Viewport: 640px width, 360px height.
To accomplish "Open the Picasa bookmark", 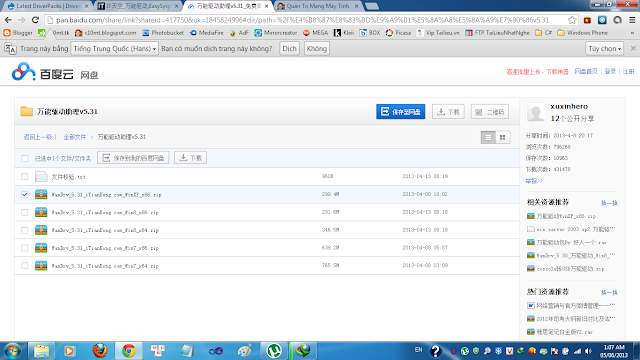I will pos(398,33).
